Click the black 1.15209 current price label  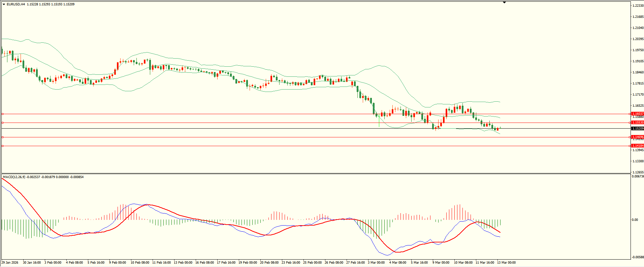[x=637, y=129]
